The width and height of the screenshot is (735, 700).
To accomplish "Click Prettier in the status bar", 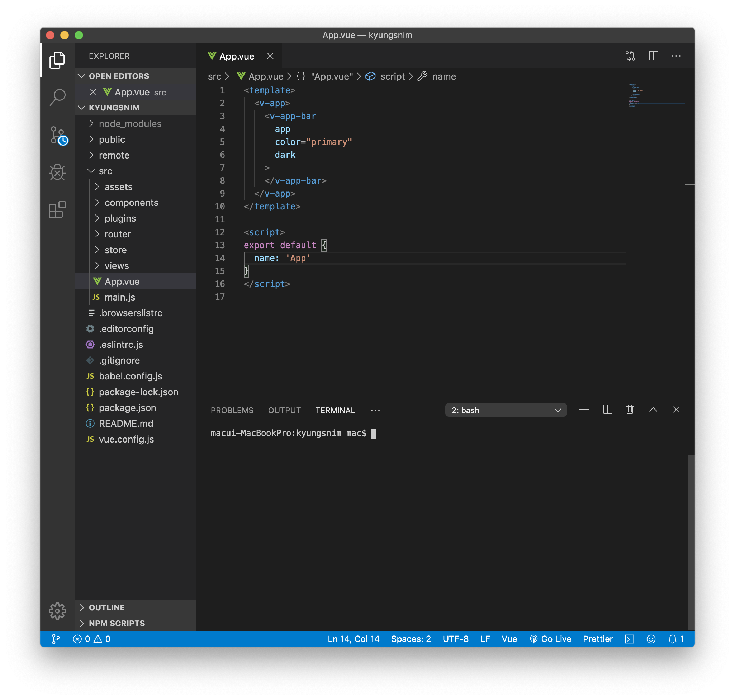I will (598, 639).
